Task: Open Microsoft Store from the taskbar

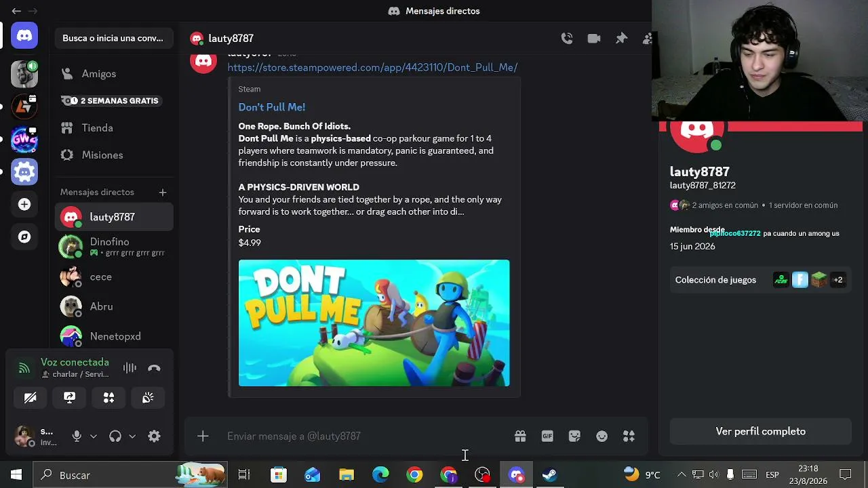Action: point(279,475)
